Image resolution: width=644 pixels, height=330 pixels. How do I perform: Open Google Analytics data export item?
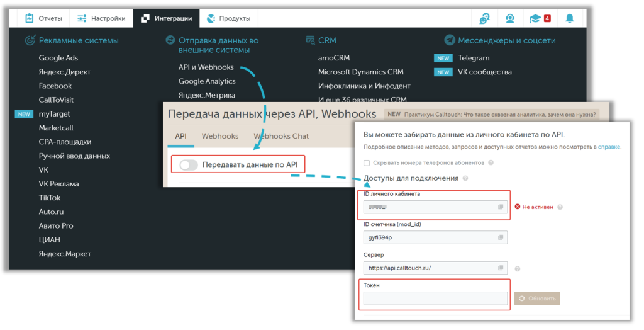(207, 81)
